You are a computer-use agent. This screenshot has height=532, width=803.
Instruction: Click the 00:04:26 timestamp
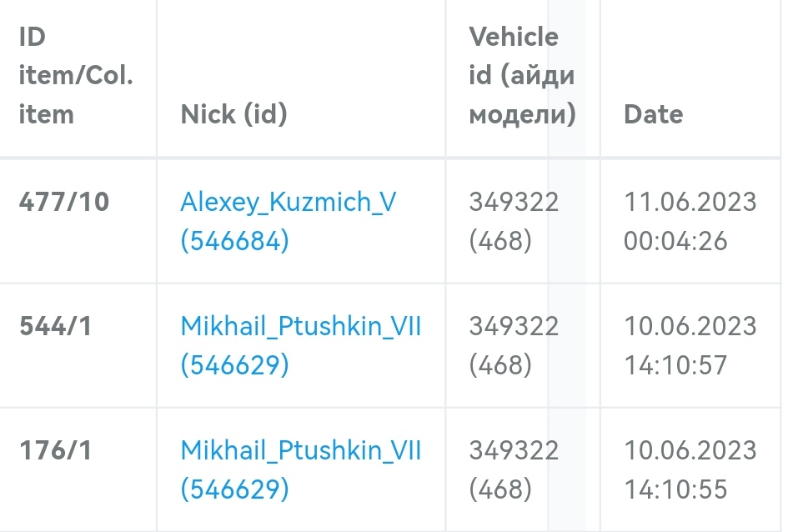[675, 242]
